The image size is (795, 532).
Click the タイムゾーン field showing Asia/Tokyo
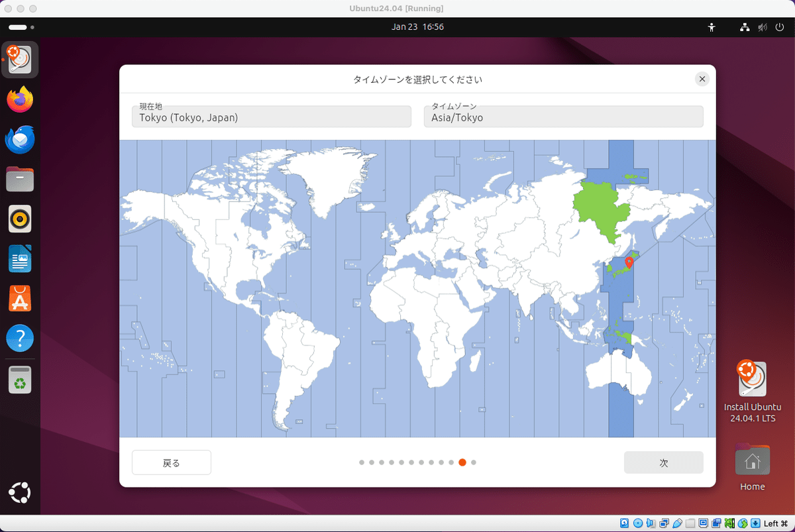pos(563,116)
